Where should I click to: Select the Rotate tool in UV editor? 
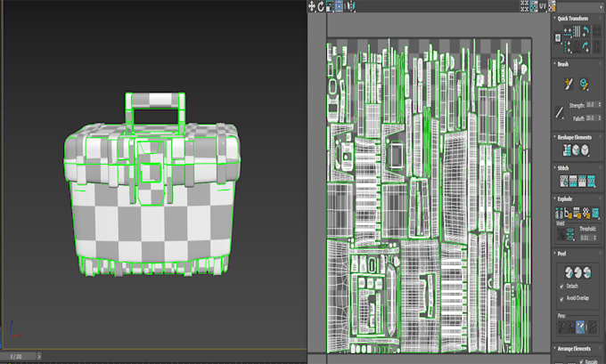pos(321,6)
